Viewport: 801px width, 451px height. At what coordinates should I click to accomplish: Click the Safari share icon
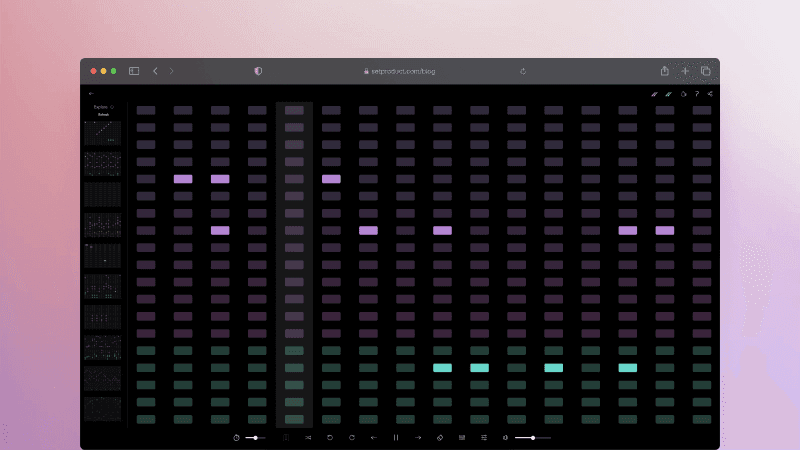664,70
